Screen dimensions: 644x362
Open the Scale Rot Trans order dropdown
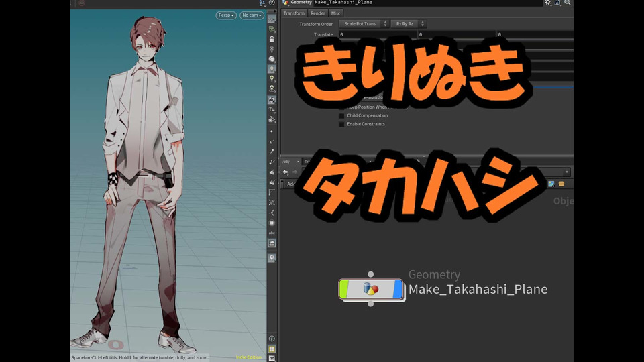[364, 24]
